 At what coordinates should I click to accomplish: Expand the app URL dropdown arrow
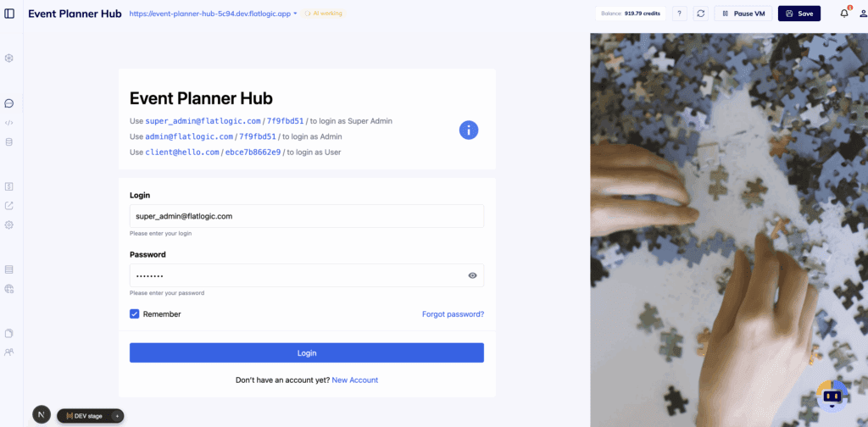(x=295, y=14)
